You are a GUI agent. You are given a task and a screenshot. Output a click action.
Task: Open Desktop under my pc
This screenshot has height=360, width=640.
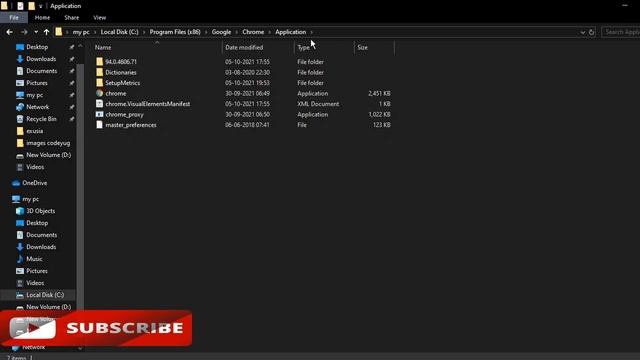[x=37, y=223]
